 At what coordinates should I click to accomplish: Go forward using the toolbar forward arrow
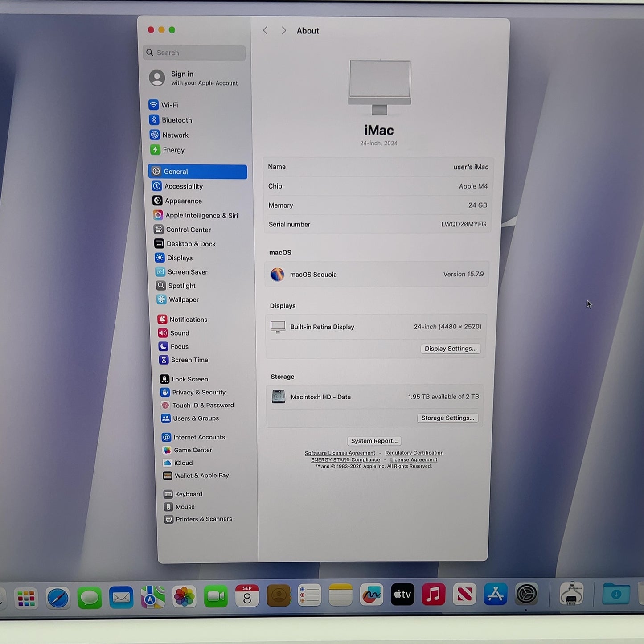tap(283, 30)
